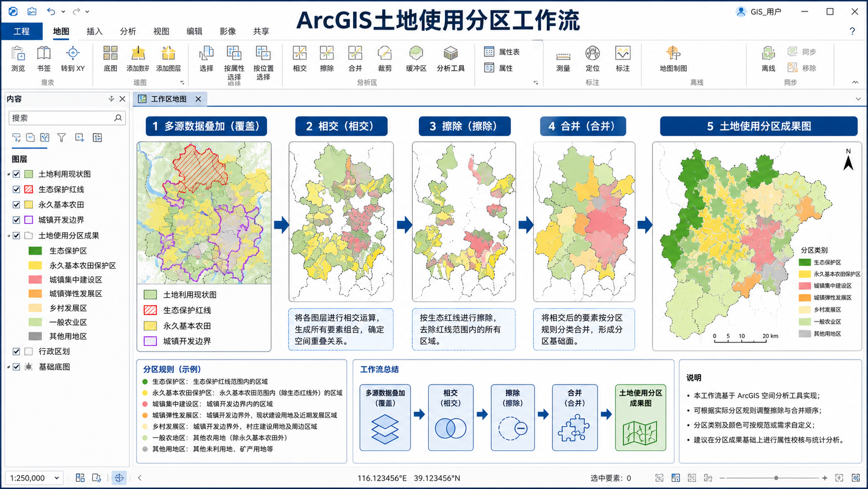Click the 定位 locate tool
The height and width of the screenshot is (489, 868).
592,58
